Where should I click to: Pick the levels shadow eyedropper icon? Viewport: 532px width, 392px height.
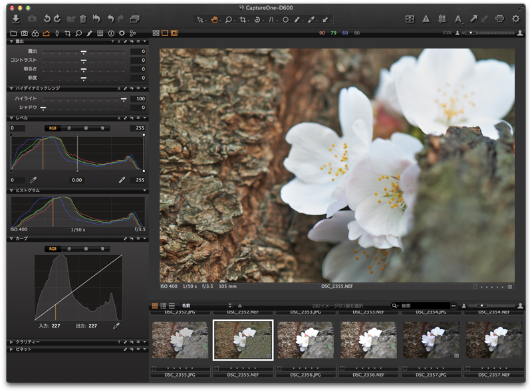(33, 179)
